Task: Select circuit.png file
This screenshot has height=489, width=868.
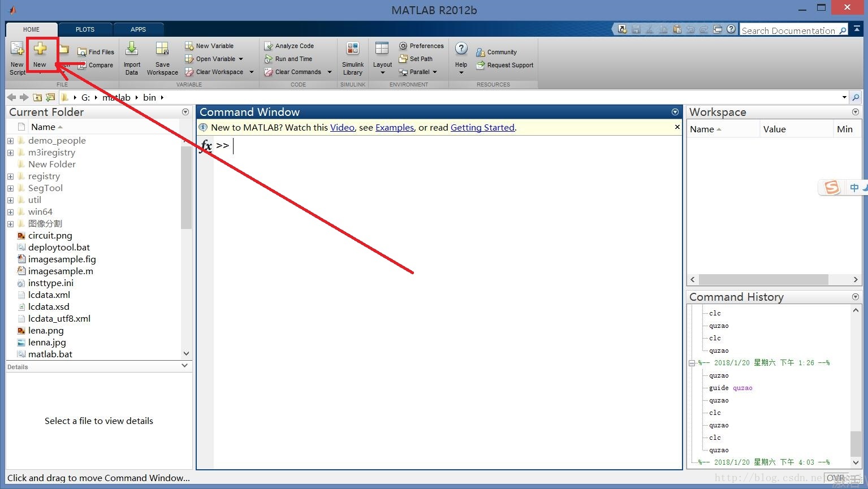Action: pyautogui.click(x=50, y=235)
